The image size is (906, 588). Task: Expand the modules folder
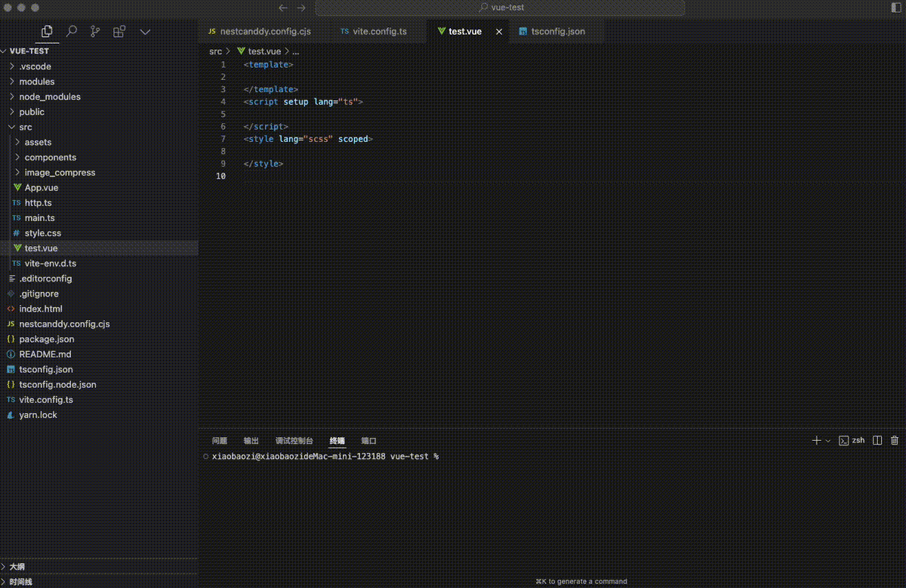pyautogui.click(x=99, y=82)
